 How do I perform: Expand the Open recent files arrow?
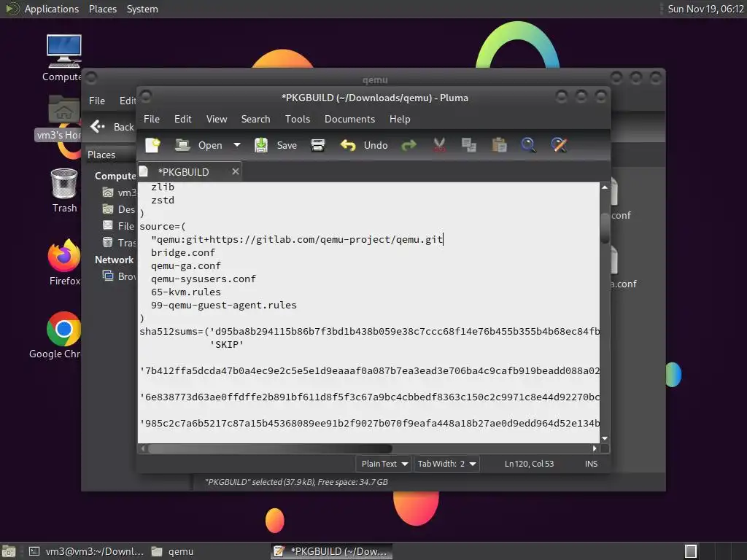pyautogui.click(x=237, y=145)
